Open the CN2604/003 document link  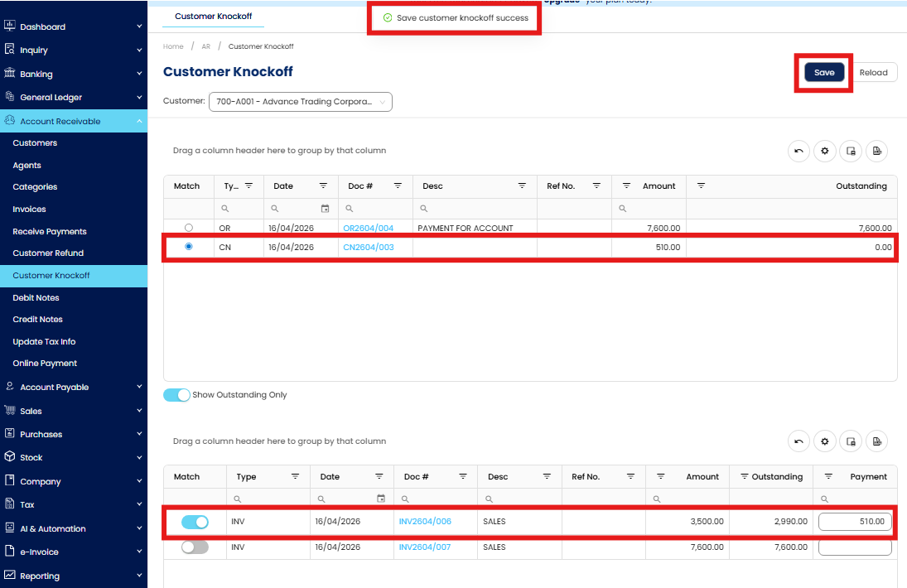(369, 248)
